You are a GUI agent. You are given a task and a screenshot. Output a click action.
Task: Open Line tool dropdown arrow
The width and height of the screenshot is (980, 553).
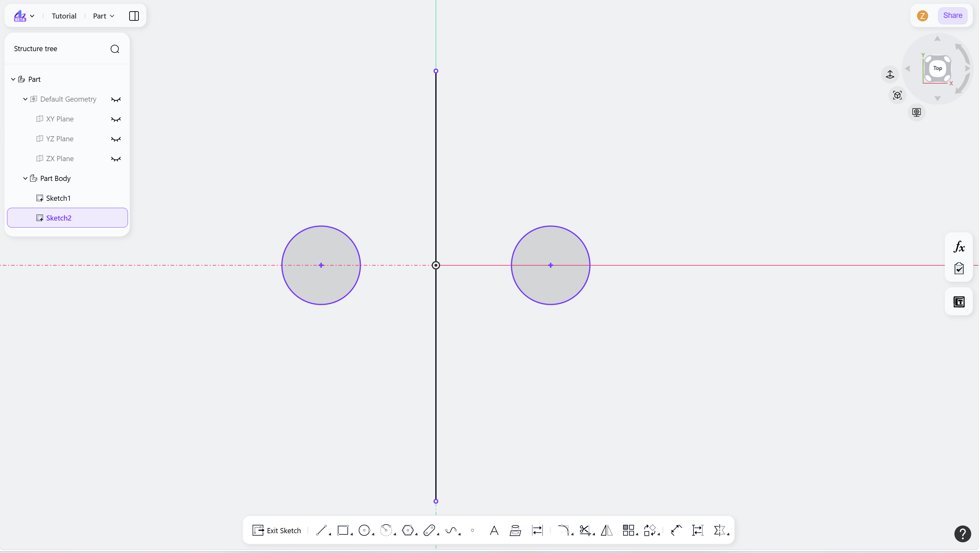(330, 534)
